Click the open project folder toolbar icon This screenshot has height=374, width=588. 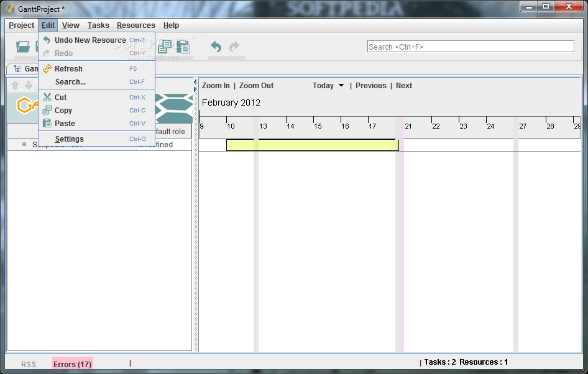(x=23, y=47)
